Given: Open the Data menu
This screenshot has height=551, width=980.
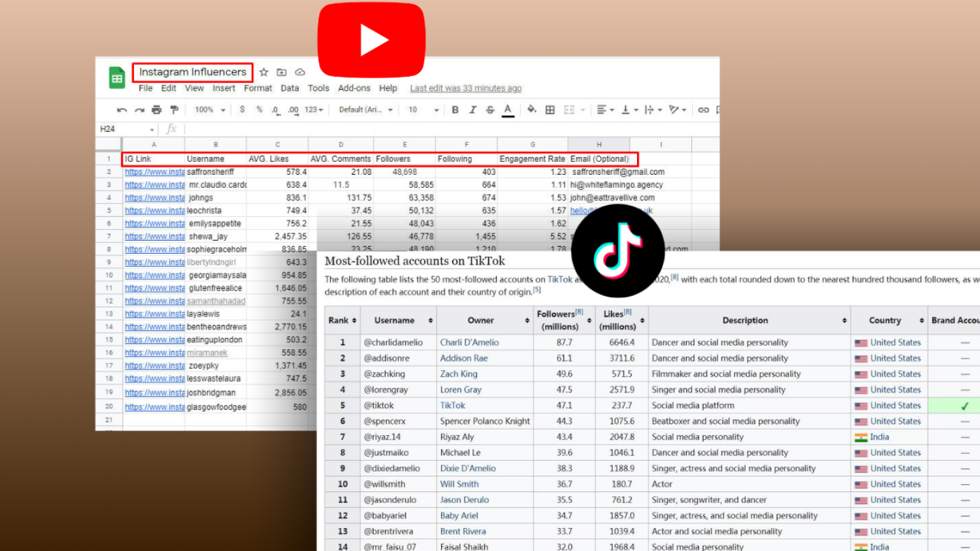Looking at the screenshot, I should tap(290, 88).
